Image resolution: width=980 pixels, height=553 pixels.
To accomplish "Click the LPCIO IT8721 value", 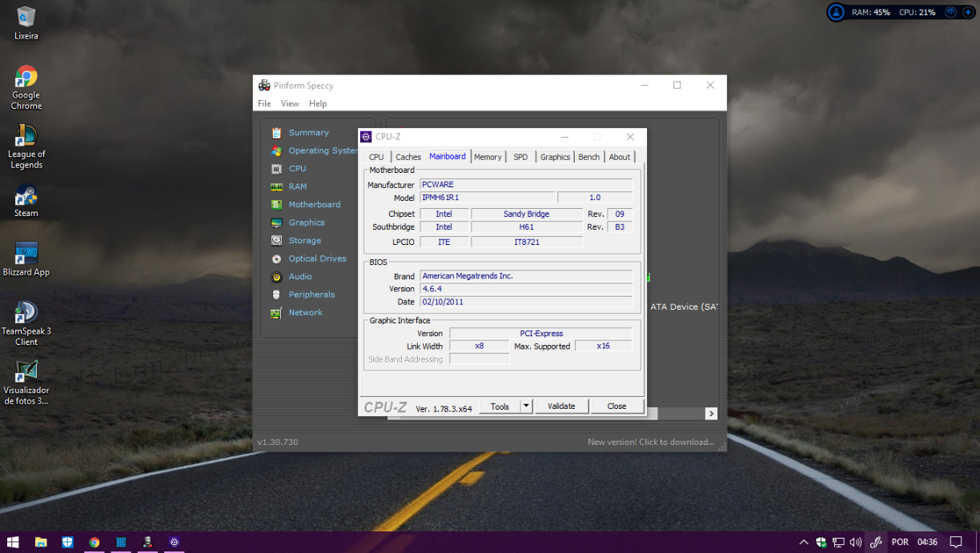I will coord(526,242).
